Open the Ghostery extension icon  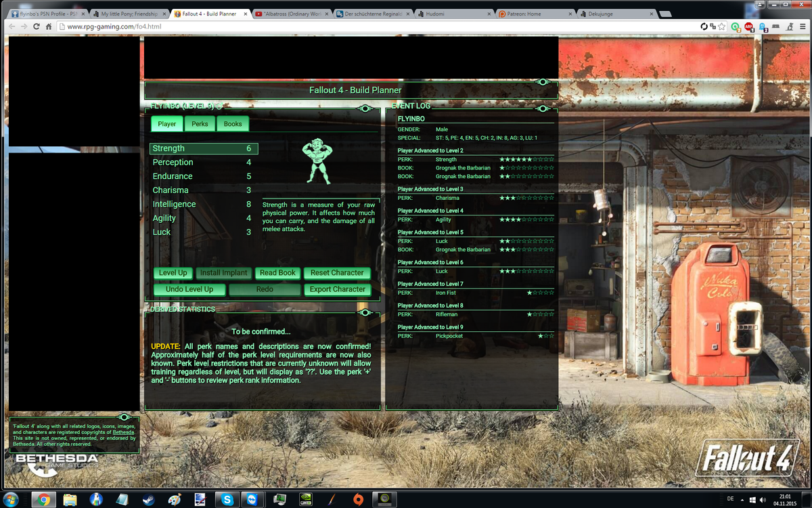click(763, 26)
